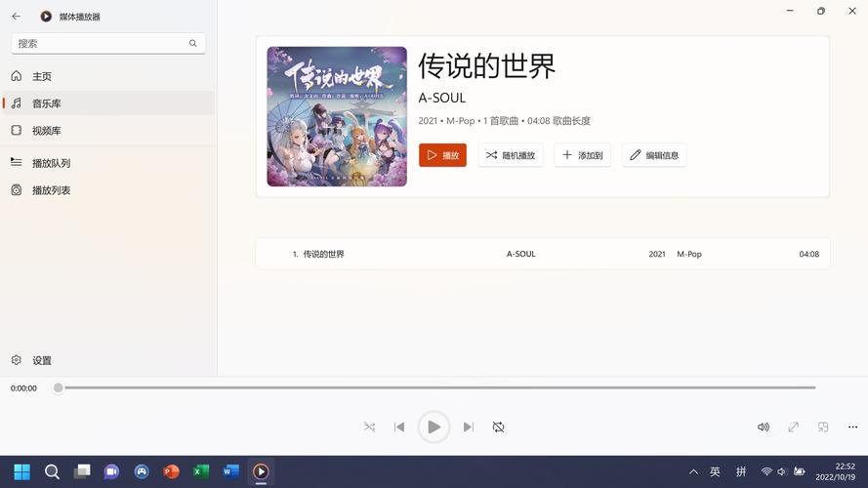Image resolution: width=868 pixels, height=488 pixels.
Task: Click 随机播放 shuffle play button
Action: pyautogui.click(x=511, y=155)
